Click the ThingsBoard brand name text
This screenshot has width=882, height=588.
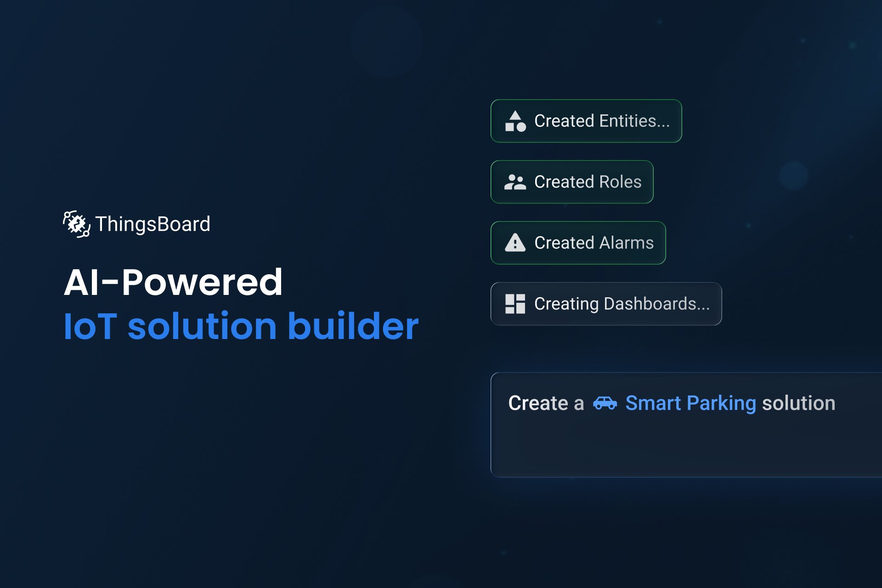click(153, 224)
